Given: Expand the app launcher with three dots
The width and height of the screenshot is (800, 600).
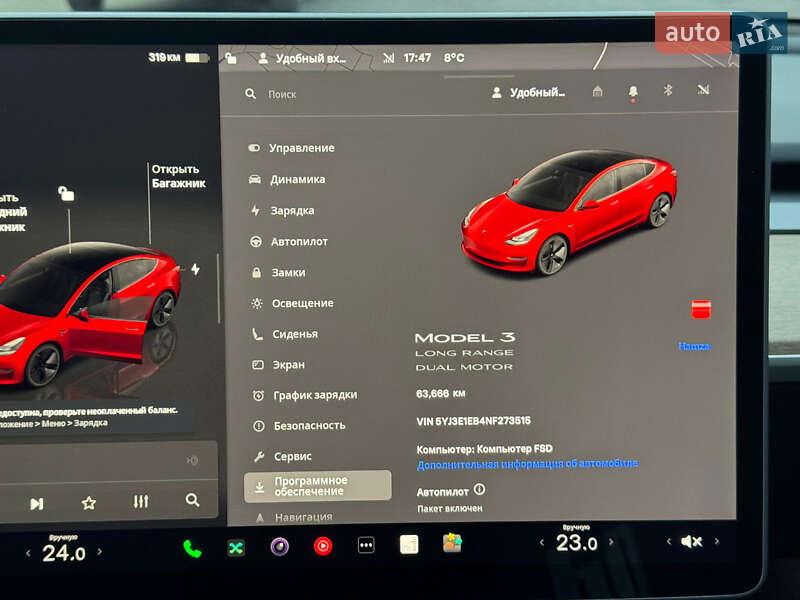Looking at the screenshot, I should pos(364,548).
